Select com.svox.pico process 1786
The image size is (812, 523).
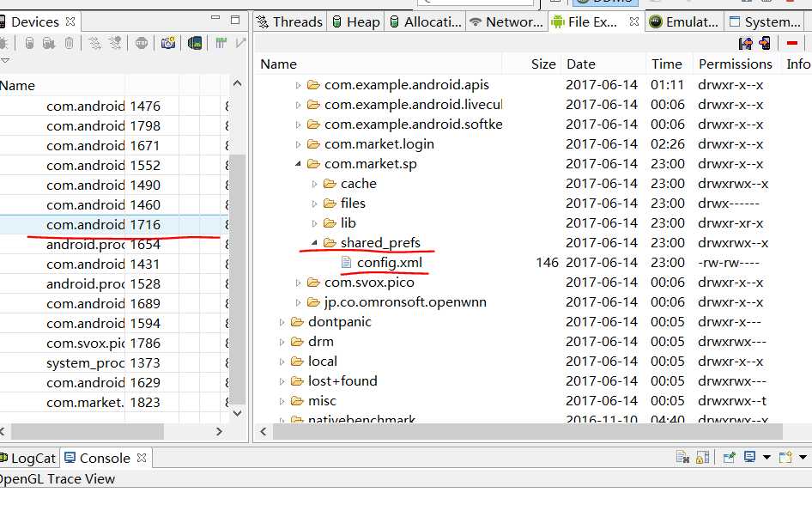coord(114,344)
